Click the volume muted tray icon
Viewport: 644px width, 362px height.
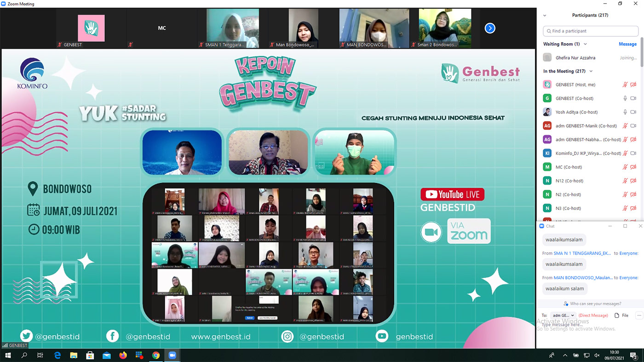coord(597,355)
